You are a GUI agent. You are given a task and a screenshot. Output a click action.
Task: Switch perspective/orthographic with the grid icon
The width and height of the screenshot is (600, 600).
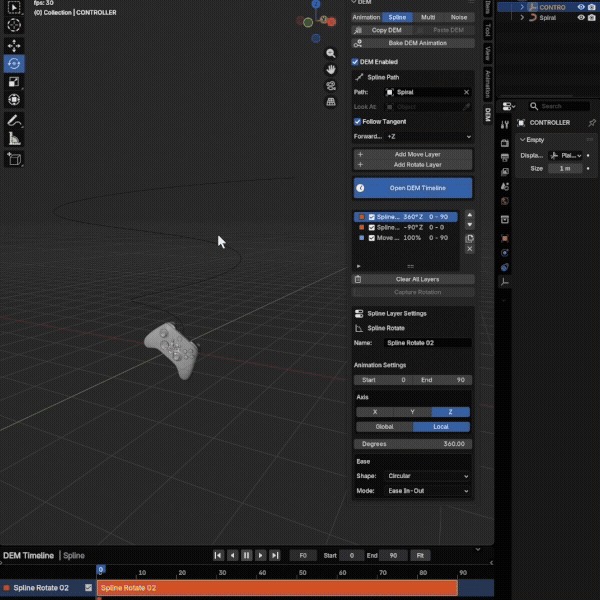tap(331, 102)
